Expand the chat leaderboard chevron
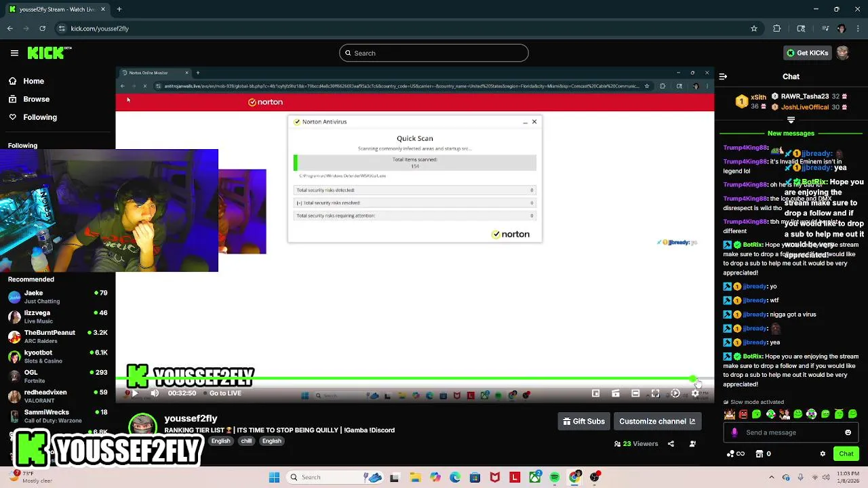 click(x=791, y=120)
